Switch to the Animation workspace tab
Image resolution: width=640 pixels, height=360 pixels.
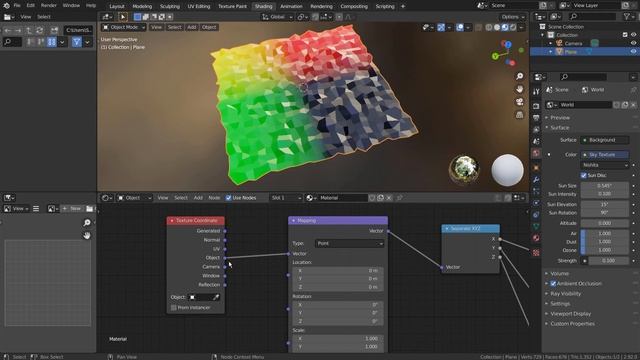coord(291,6)
